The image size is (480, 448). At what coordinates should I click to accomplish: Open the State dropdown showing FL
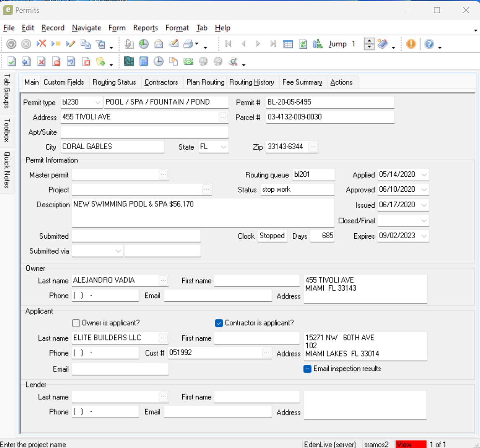(224, 147)
